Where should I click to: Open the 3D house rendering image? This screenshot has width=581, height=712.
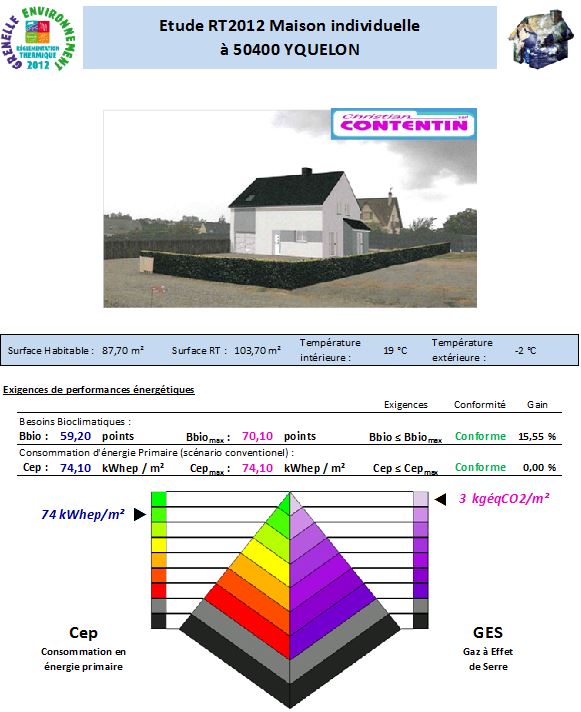[x=290, y=208]
